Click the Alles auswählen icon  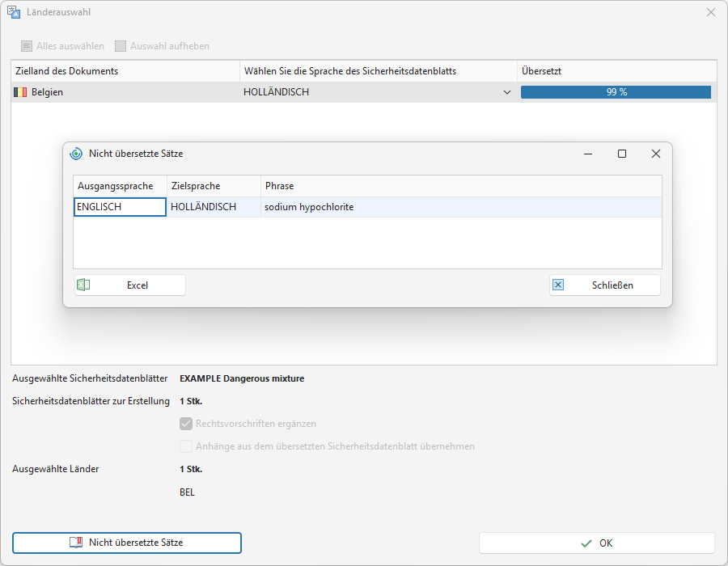coord(27,46)
